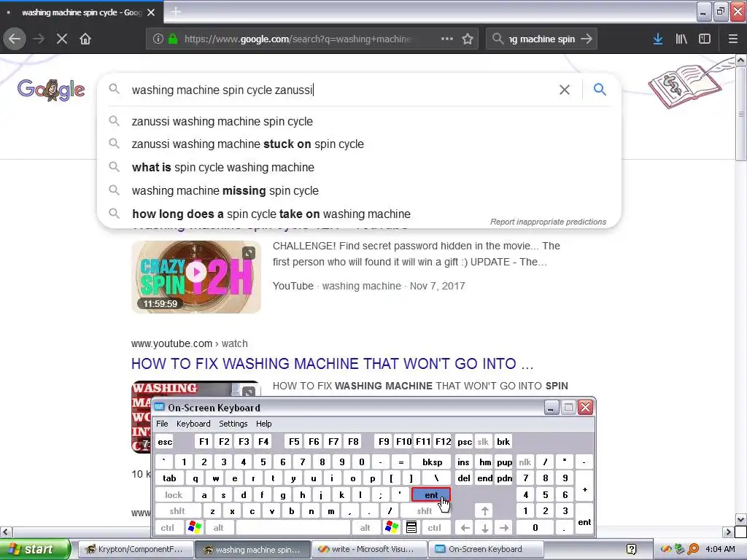This screenshot has width=747, height=560.
Task: Click the up arrow key
Action: 484,511
